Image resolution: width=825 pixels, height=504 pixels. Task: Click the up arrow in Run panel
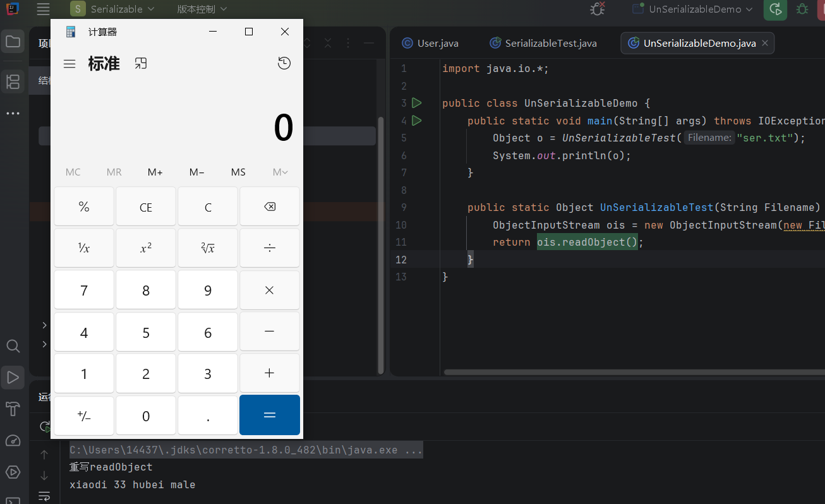[x=44, y=455]
